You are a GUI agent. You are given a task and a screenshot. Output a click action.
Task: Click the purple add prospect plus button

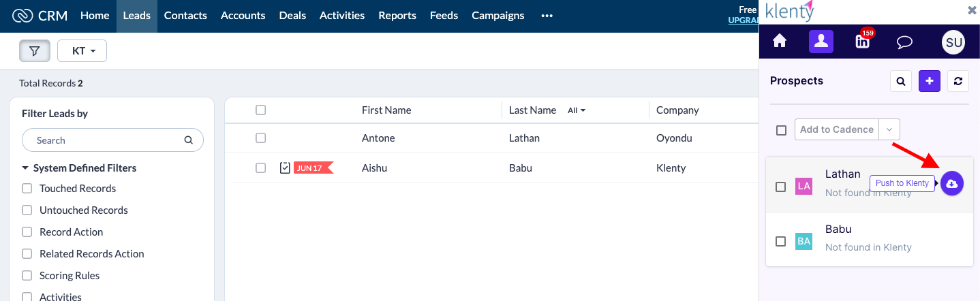930,81
